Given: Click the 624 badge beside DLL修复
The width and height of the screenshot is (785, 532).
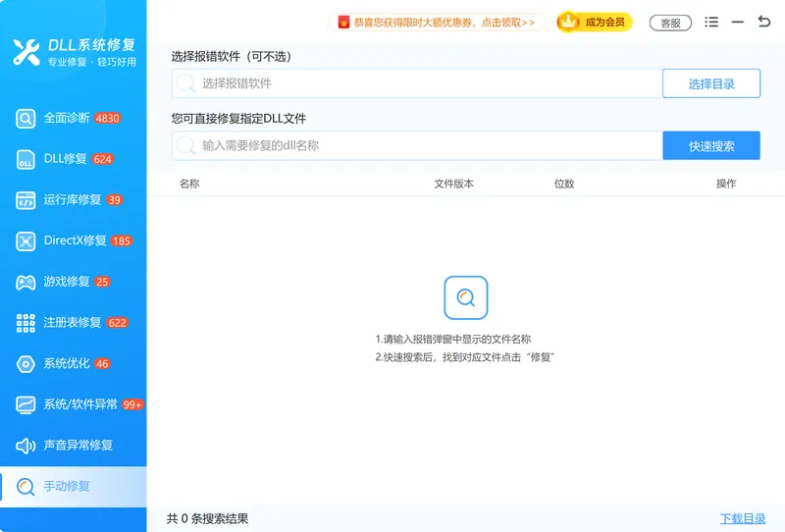Looking at the screenshot, I should (x=102, y=159).
